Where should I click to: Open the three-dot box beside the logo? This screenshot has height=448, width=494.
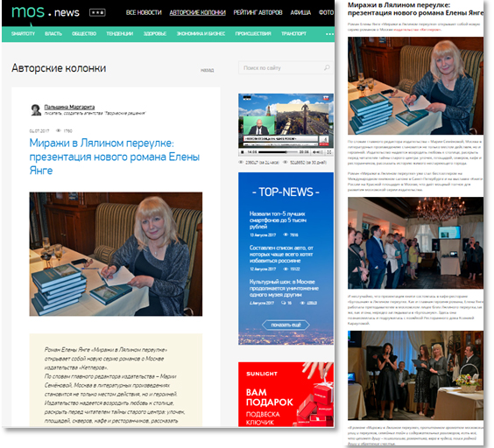pos(97,12)
